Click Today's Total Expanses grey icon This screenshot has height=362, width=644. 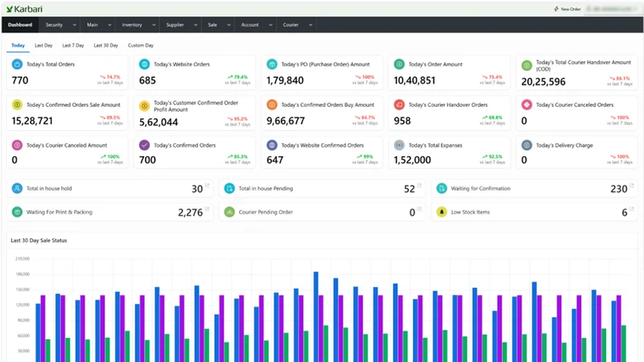[398, 145]
